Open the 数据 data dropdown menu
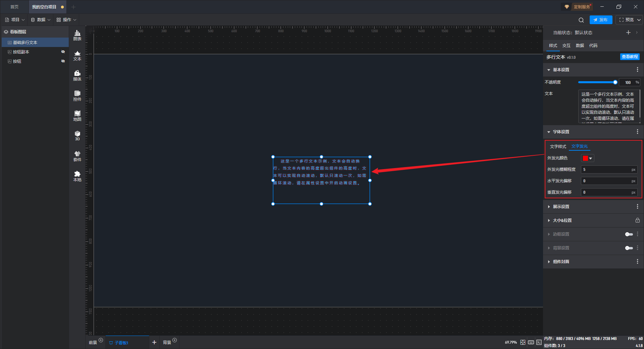The image size is (644, 349). coord(41,20)
